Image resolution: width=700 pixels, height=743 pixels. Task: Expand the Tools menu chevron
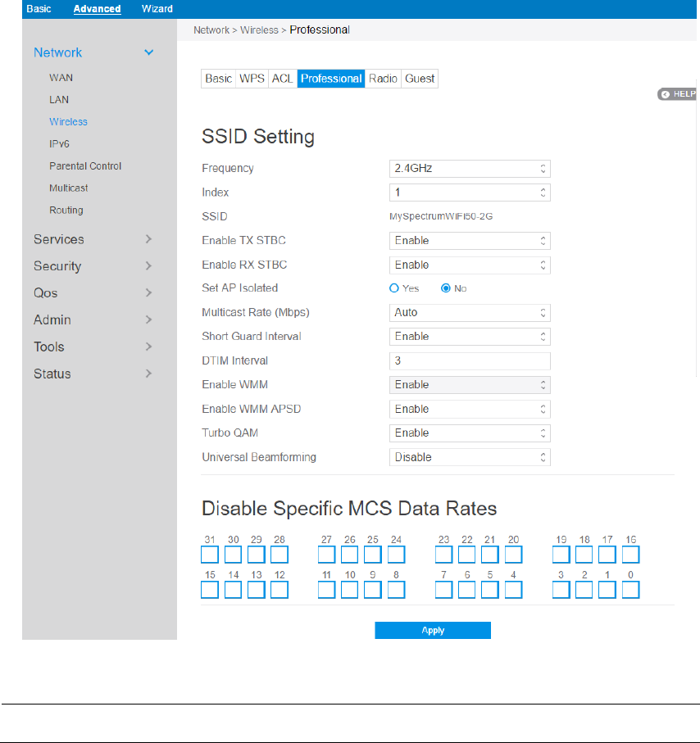tap(148, 347)
